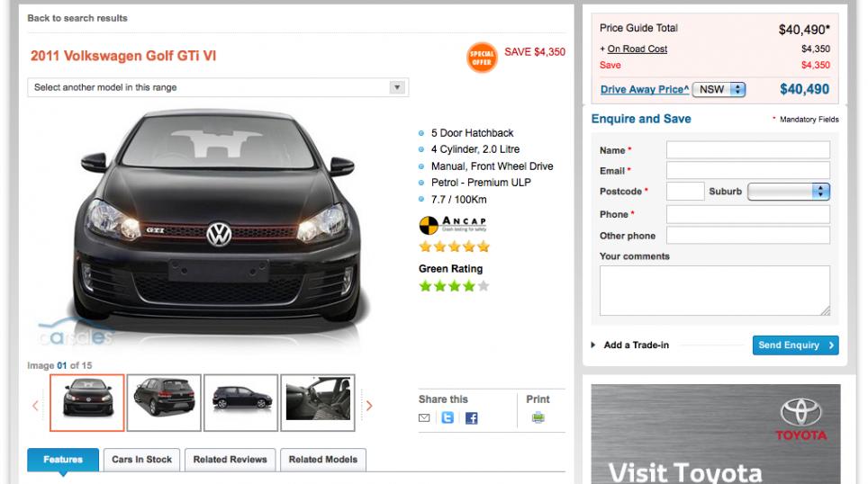The image size is (868, 484).
Task: Click the SAVE $4,350 text
Action: [x=535, y=52]
